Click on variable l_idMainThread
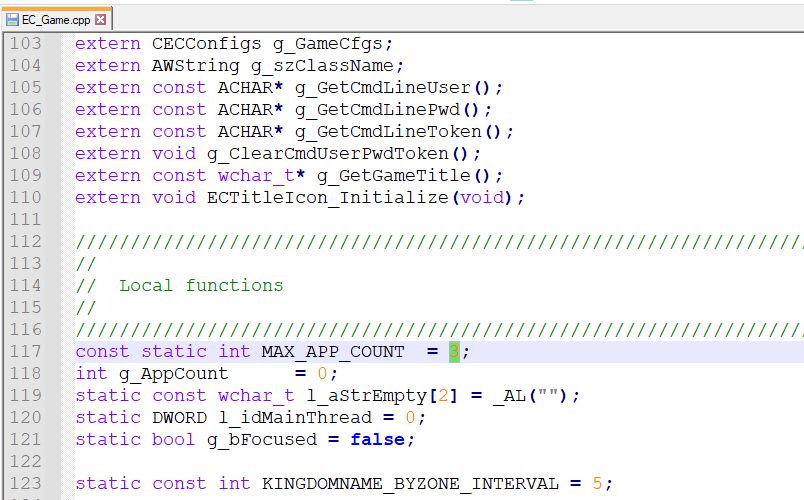Image resolution: width=804 pixels, height=500 pixels. tap(295, 418)
